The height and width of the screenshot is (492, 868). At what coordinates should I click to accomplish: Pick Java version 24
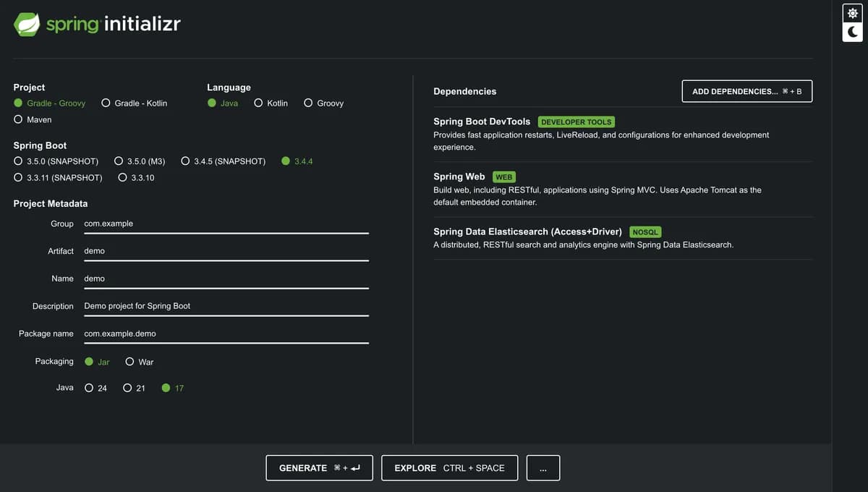click(95, 389)
